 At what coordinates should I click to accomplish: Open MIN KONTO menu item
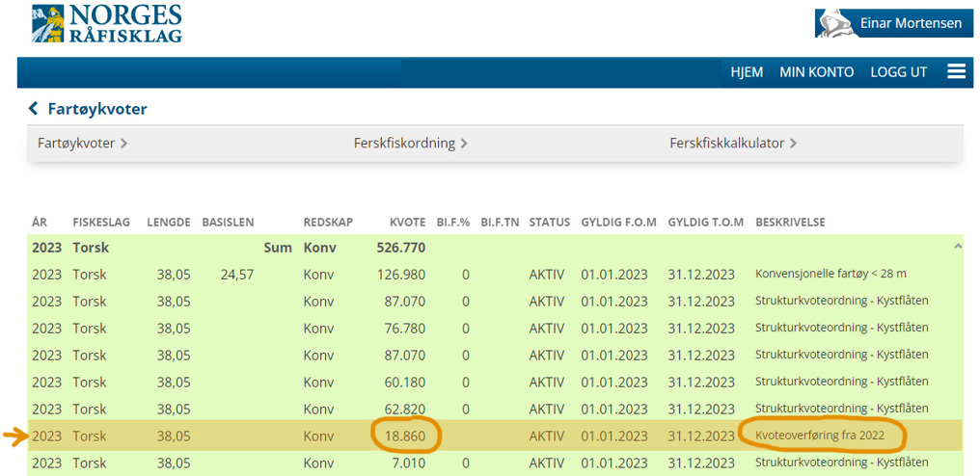[x=816, y=72]
